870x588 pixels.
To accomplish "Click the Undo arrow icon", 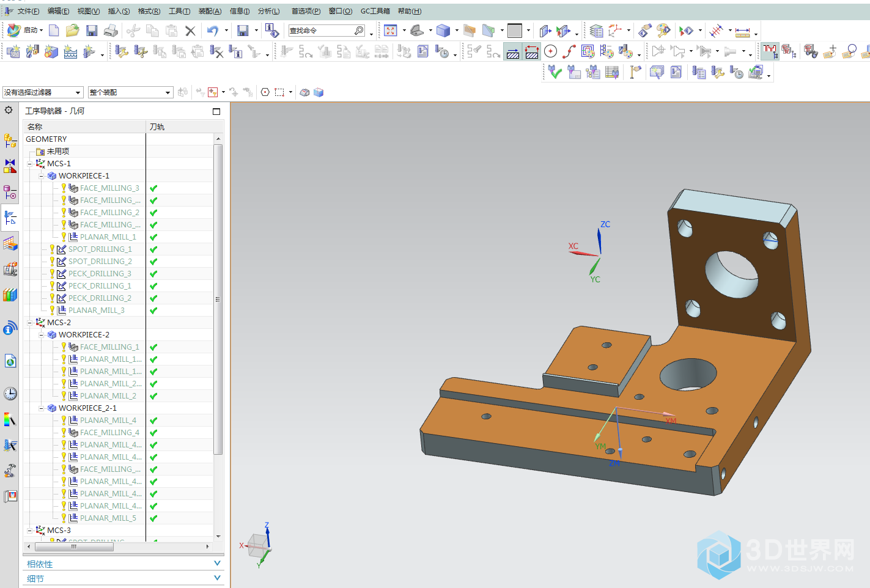I will click(x=213, y=31).
